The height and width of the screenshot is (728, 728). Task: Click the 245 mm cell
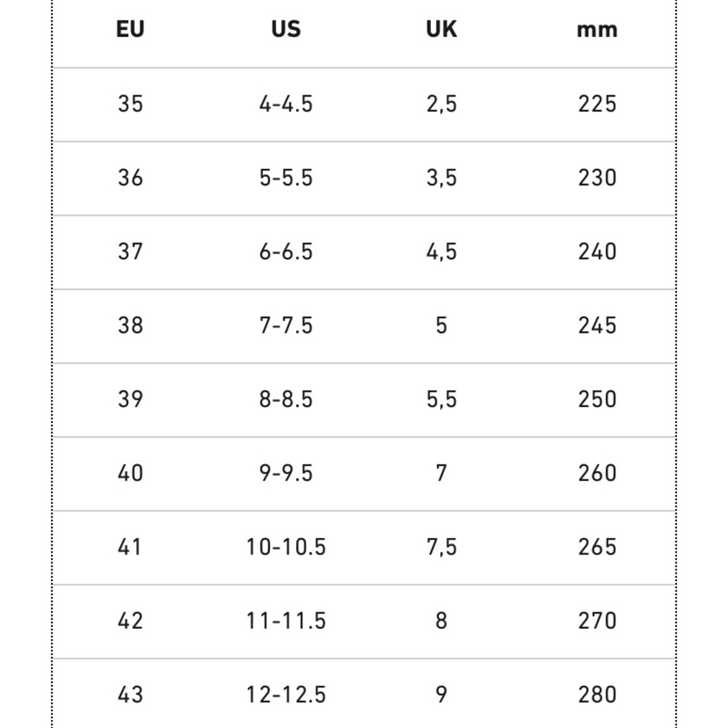tap(597, 325)
